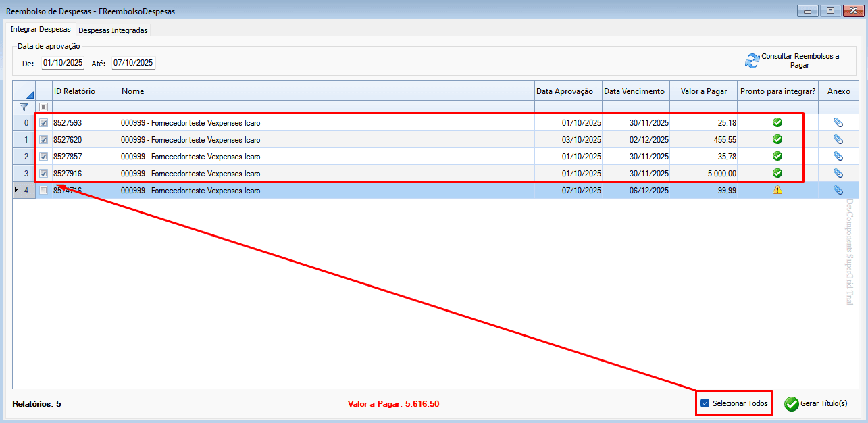Screen dimensions: 868x423
Task: Click value cell 35,78
Action: pyautogui.click(x=703, y=157)
